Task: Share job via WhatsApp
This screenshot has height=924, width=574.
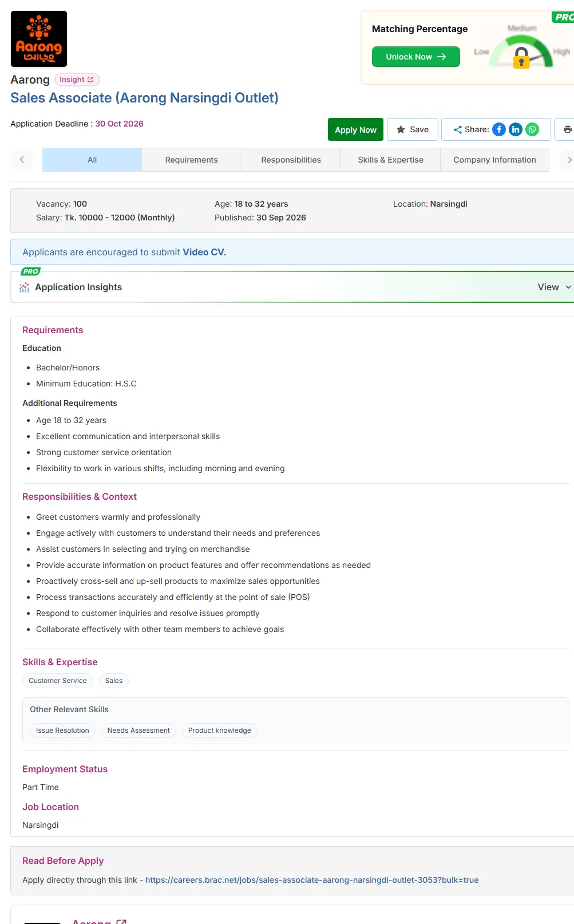Action: click(x=532, y=129)
